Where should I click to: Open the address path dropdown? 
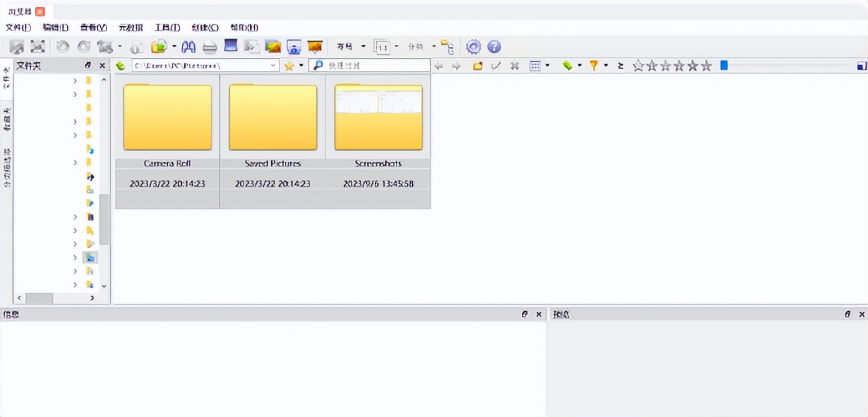(273, 65)
